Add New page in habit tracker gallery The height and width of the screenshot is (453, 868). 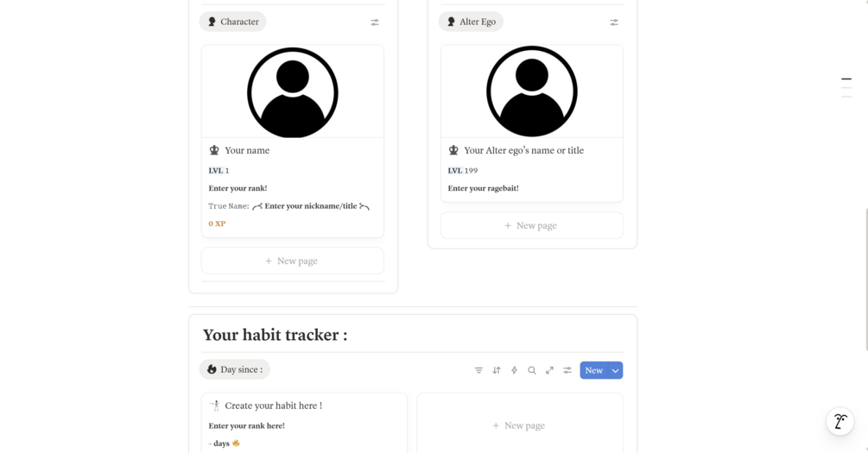(520, 425)
